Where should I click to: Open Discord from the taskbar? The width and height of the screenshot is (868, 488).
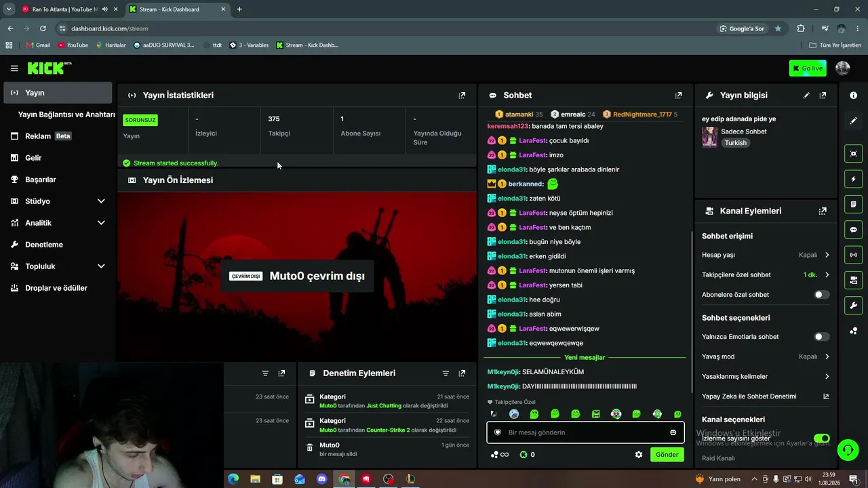(x=322, y=479)
